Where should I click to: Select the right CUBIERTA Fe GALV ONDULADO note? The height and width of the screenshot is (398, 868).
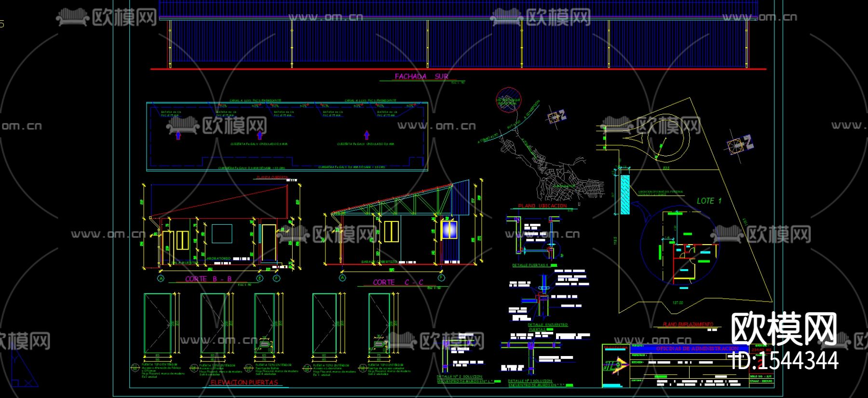366,144
